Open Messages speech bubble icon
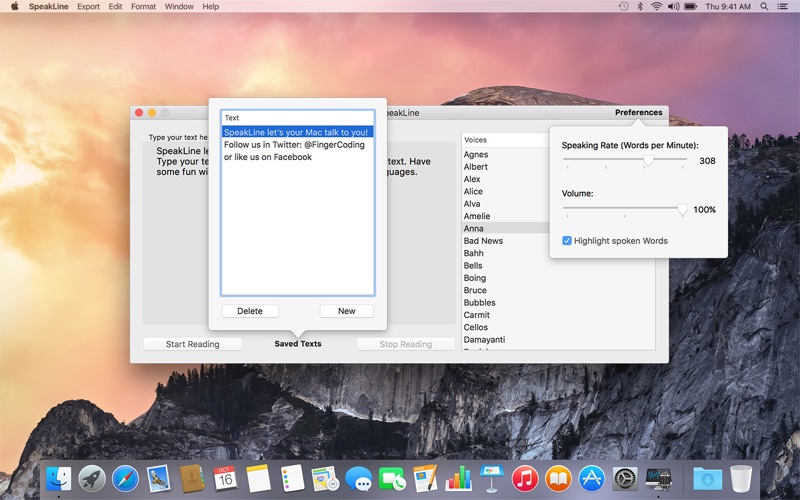This screenshot has width=800, height=500. click(x=358, y=479)
